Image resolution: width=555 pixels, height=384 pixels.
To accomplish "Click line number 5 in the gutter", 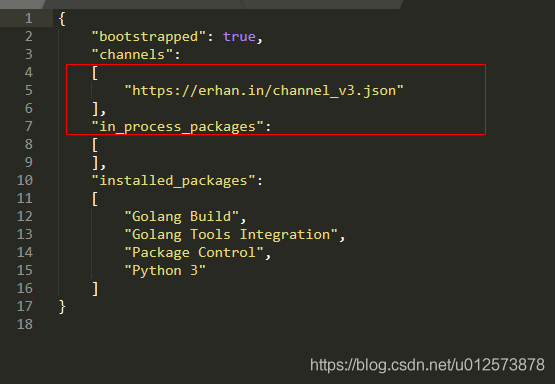I will (x=29, y=90).
